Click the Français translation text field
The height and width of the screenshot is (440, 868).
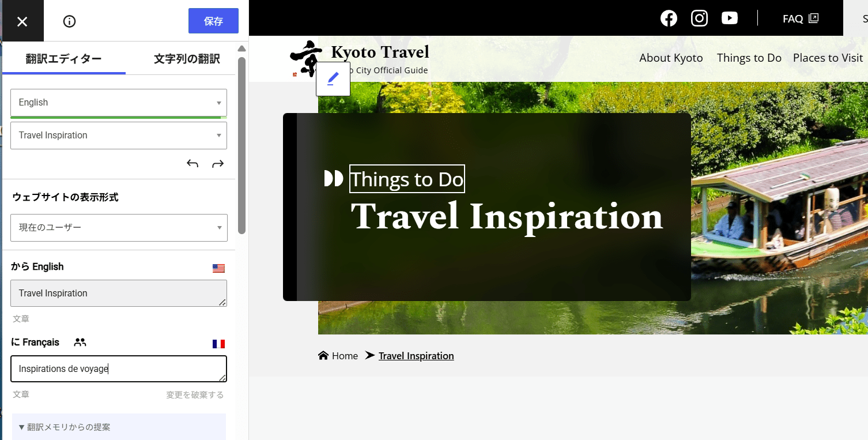point(119,369)
